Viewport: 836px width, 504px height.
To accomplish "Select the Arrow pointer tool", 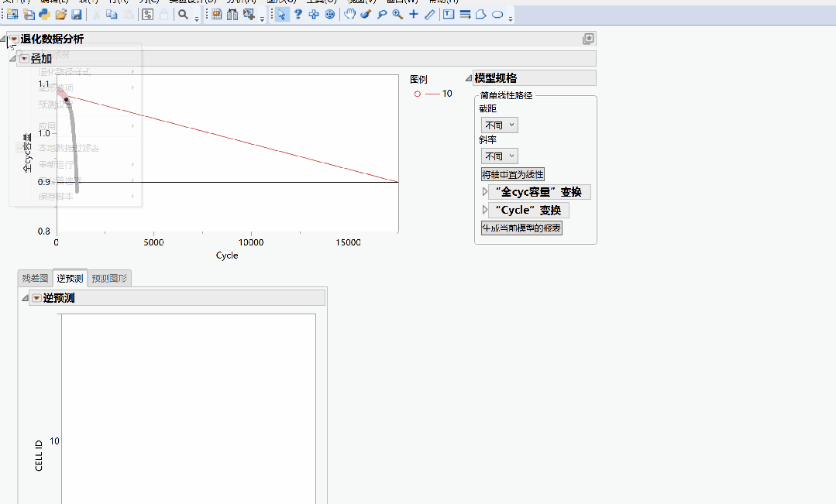I will click(281, 15).
